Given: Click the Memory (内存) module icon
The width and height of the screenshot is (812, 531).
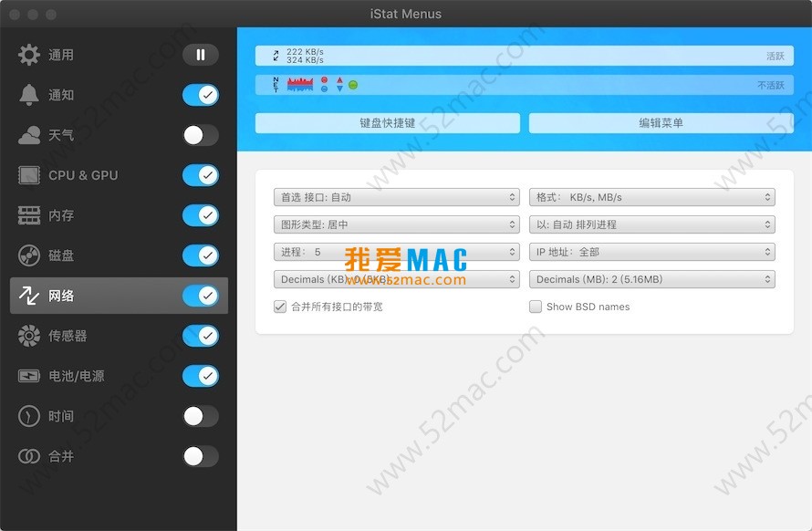Looking at the screenshot, I should pos(29,215).
